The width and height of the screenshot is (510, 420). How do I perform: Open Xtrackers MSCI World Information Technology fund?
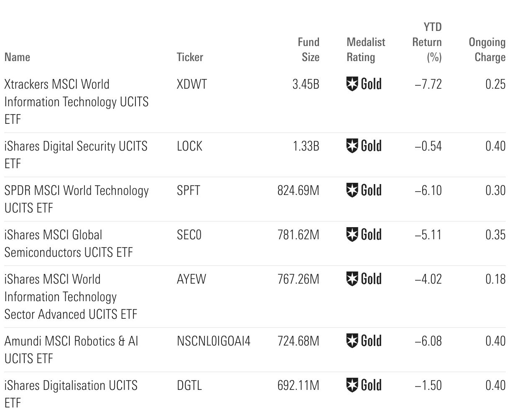coord(76,102)
